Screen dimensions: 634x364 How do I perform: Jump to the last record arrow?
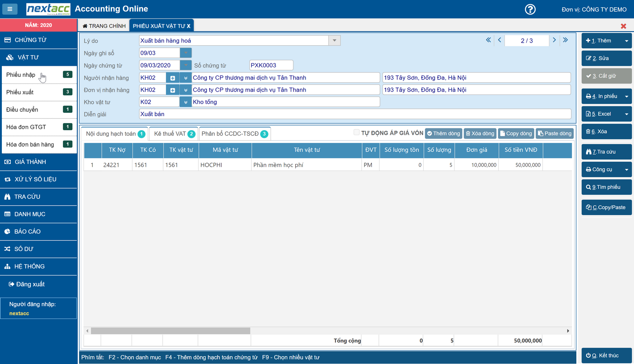click(565, 40)
